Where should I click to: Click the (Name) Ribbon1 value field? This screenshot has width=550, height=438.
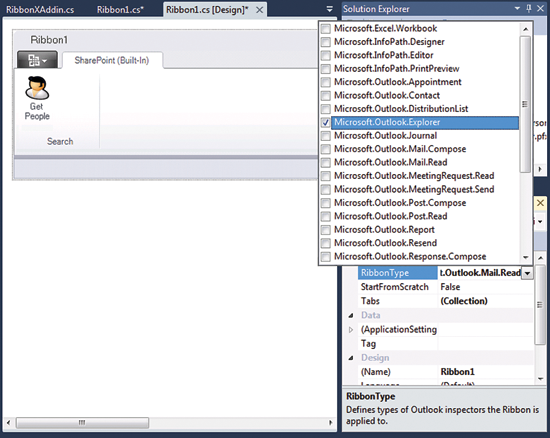485,372
